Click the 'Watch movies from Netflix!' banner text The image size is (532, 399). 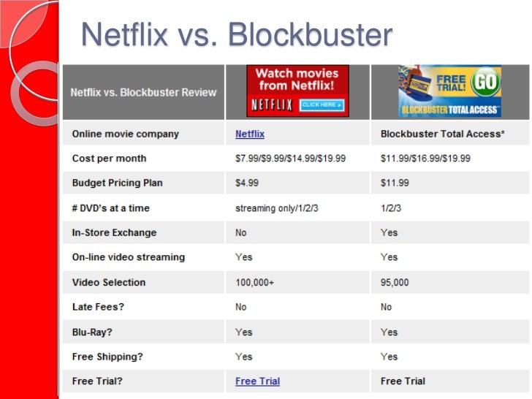point(297,80)
